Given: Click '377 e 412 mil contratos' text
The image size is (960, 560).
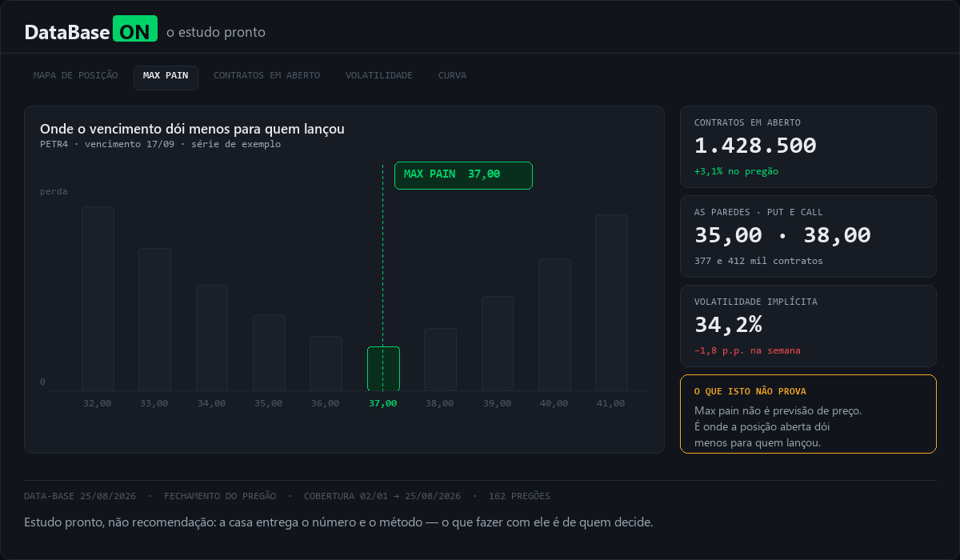Looking at the screenshot, I should pos(758,261).
